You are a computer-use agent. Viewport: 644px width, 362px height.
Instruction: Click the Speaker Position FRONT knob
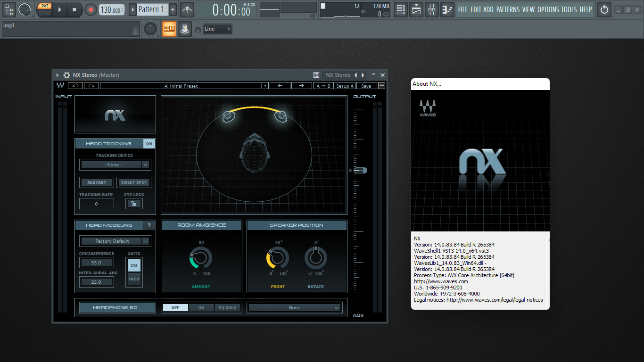278,258
